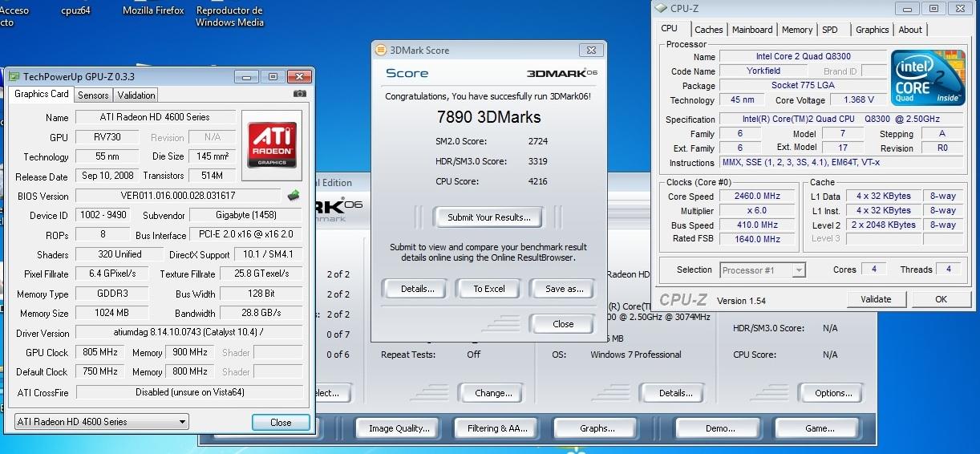Open the Processor #1 selection dropdown in CPU-Z
Image resolution: width=980 pixels, height=454 pixels.
pyautogui.click(x=763, y=270)
